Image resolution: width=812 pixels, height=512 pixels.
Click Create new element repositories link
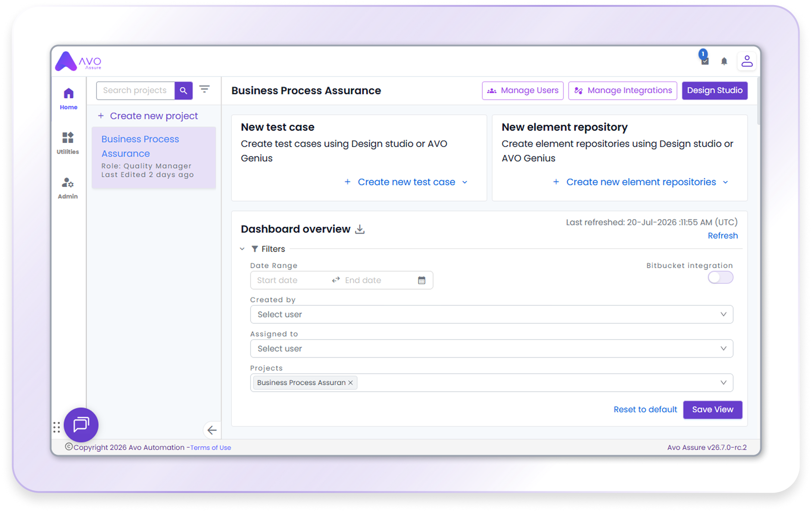(x=641, y=182)
